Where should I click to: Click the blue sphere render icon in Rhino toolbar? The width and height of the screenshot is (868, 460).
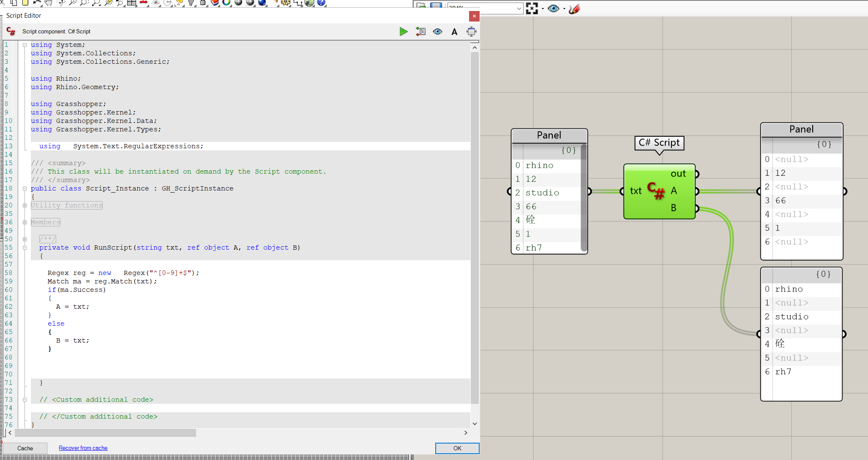click(x=262, y=3)
